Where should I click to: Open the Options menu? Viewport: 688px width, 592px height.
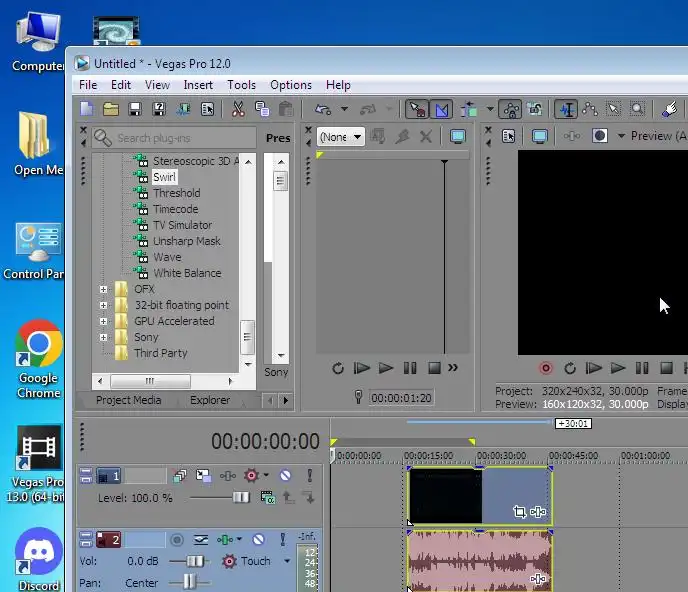291,85
